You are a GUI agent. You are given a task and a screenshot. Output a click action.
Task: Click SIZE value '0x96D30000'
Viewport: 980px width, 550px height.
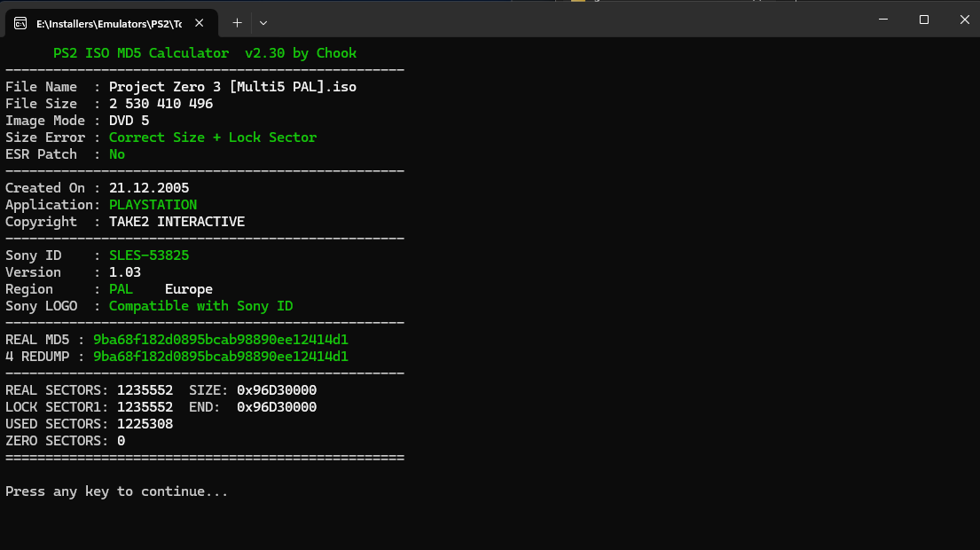(277, 390)
